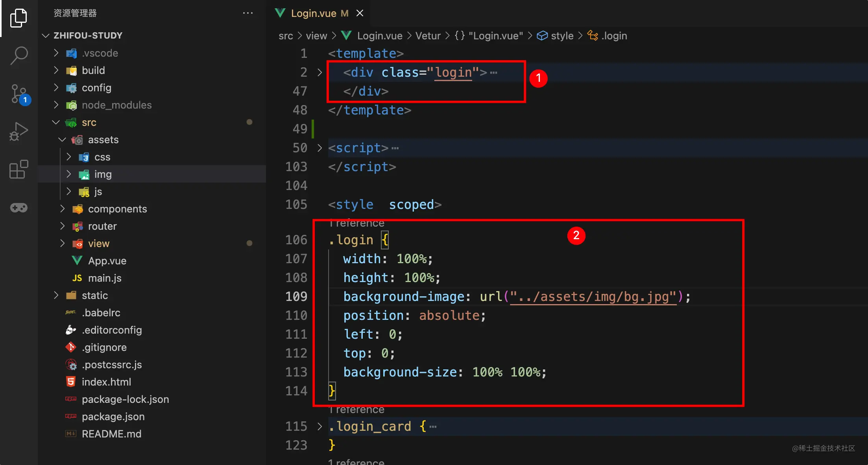Open main.js in the file explorer
Viewport: 868px width, 465px height.
coord(105,278)
